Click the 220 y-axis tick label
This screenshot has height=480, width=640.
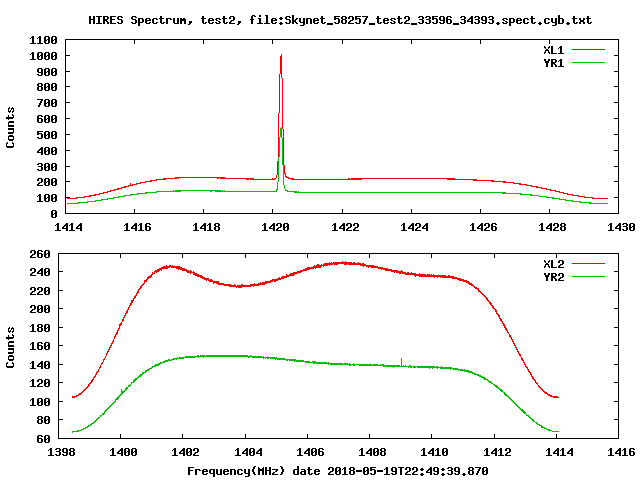point(40,291)
